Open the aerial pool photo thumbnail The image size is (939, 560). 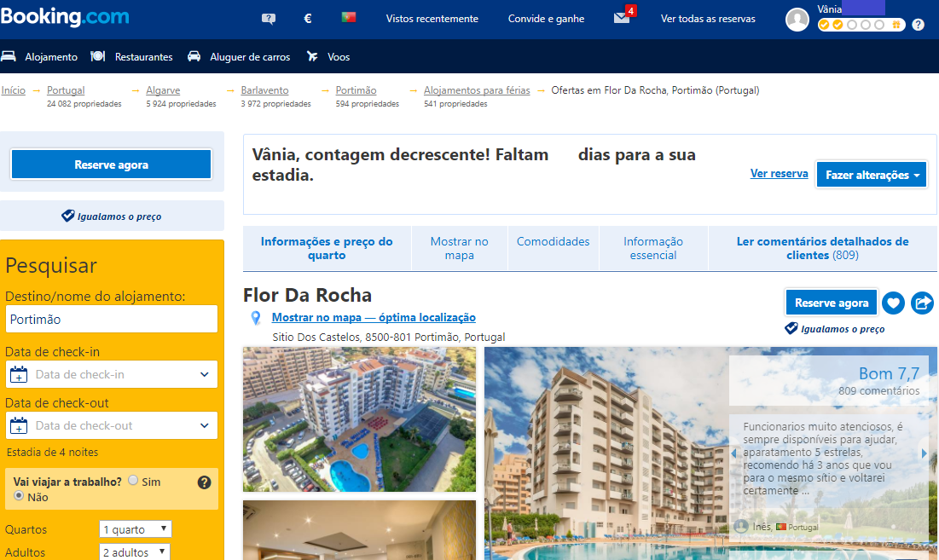coord(359,419)
